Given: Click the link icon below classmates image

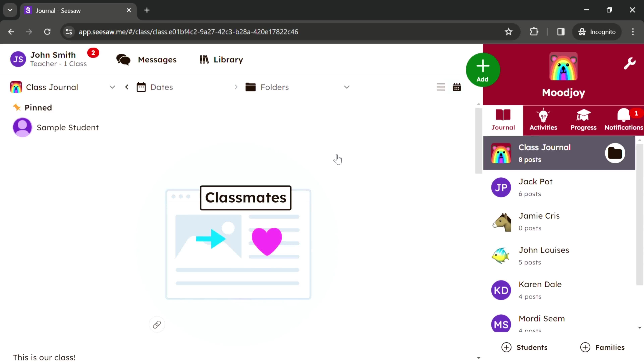Looking at the screenshot, I should (157, 325).
